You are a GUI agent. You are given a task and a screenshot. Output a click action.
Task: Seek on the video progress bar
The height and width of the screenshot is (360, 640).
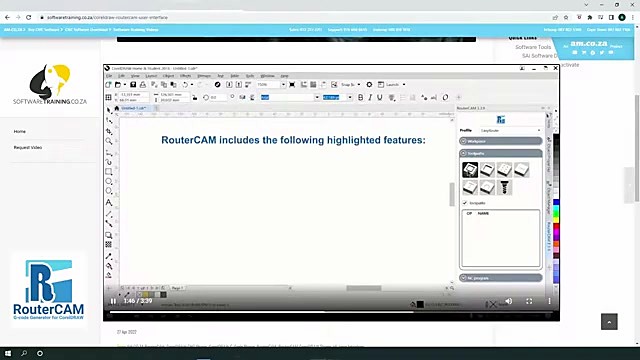(x=331, y=312)
